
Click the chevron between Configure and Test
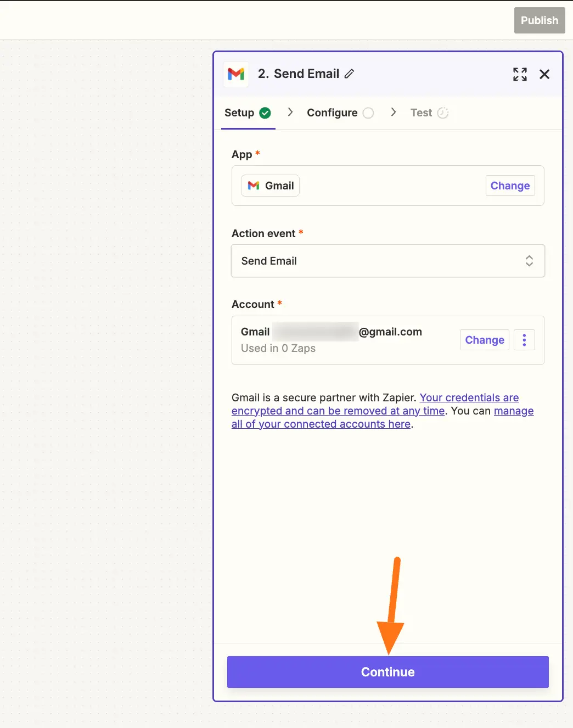pos(393,113)
